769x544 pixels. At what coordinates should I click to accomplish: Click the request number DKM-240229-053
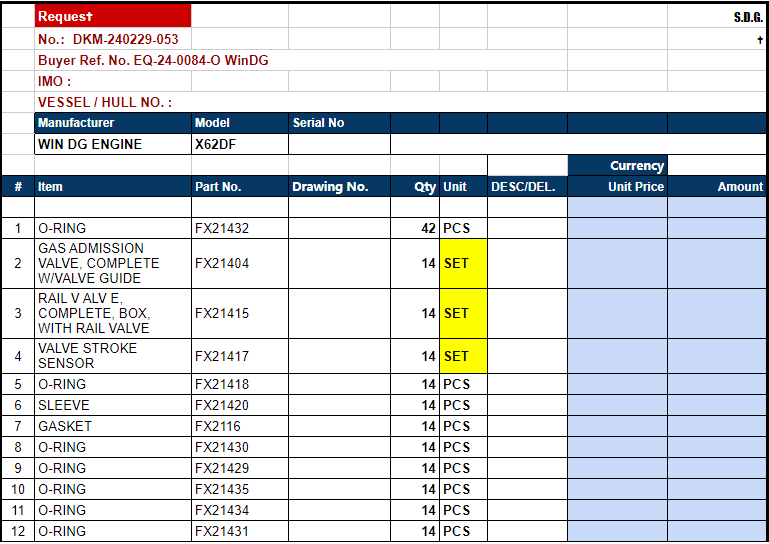(x=126, y=39)
